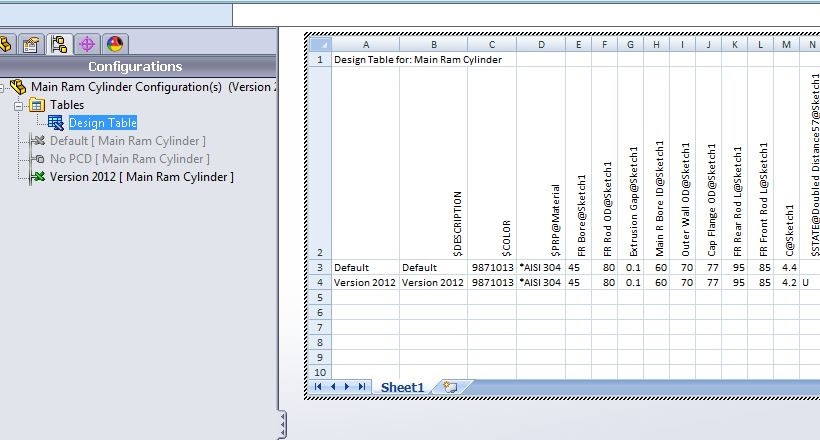Select the Sheet1 tab
This screenshot has height=440, width=820.
click(x=402, y=387)
